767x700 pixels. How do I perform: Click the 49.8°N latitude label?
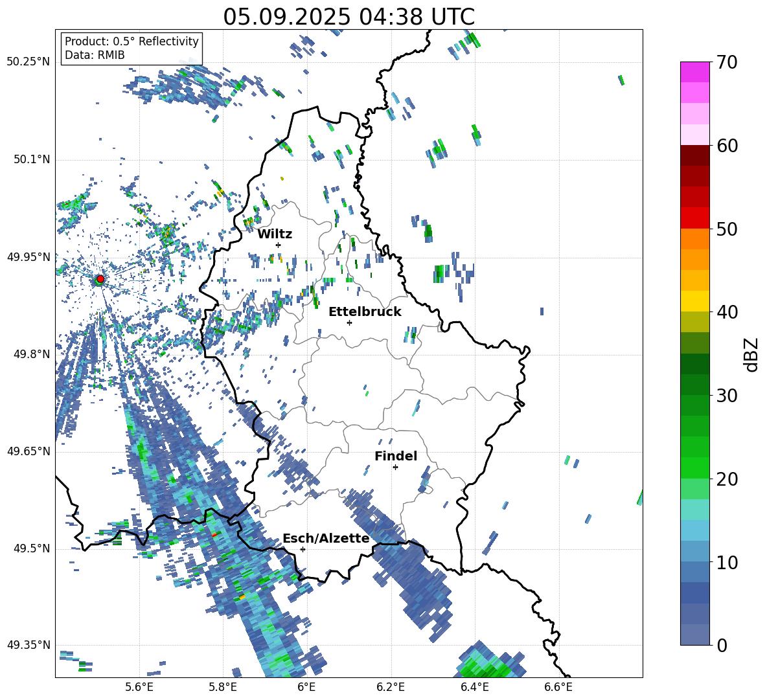tap(31, 354)
